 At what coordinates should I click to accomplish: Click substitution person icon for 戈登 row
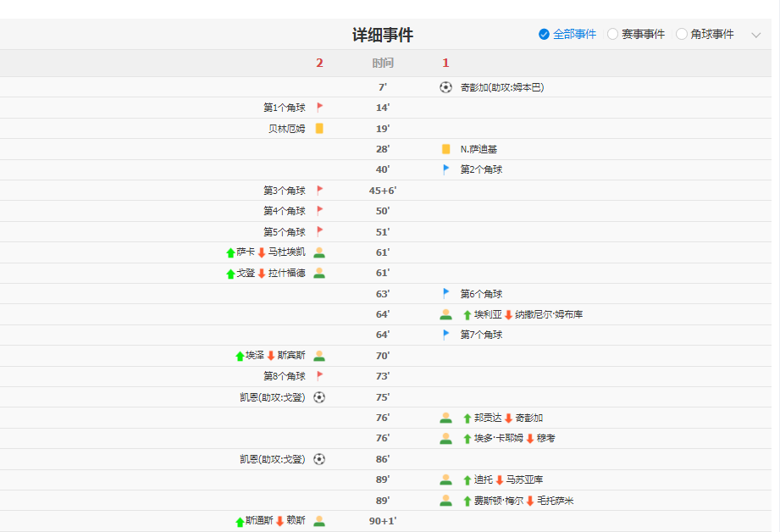(319, 274)
